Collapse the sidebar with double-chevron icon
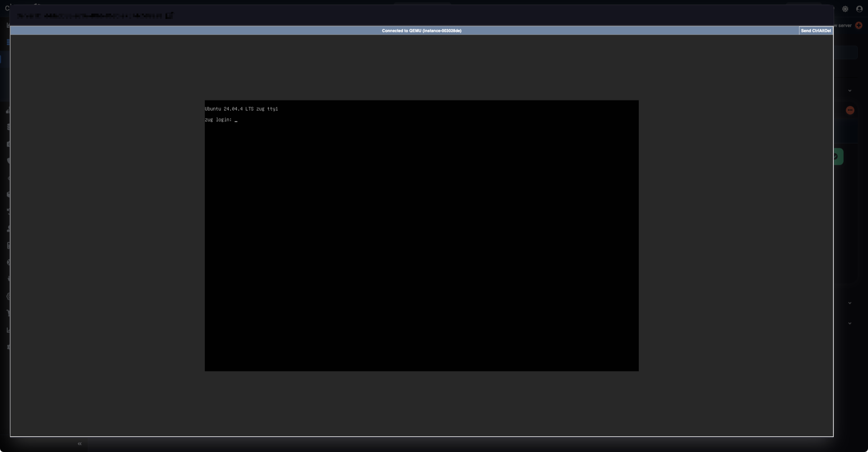868x452 pixels. pyautogui.click(x=80, y=444)
